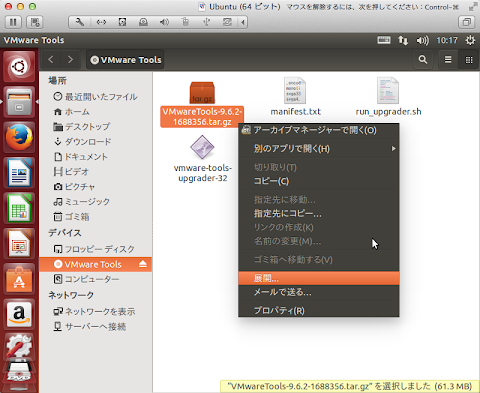Screen dimensions: 480x393
Task: Click the VMware sound speaker toolbar icon
Action: click(164, 22)
